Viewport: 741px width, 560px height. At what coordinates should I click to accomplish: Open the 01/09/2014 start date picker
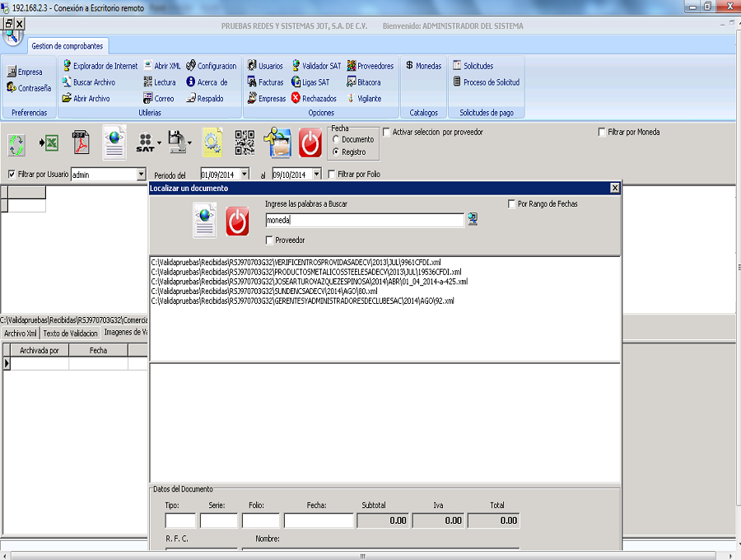coord(245,175)
